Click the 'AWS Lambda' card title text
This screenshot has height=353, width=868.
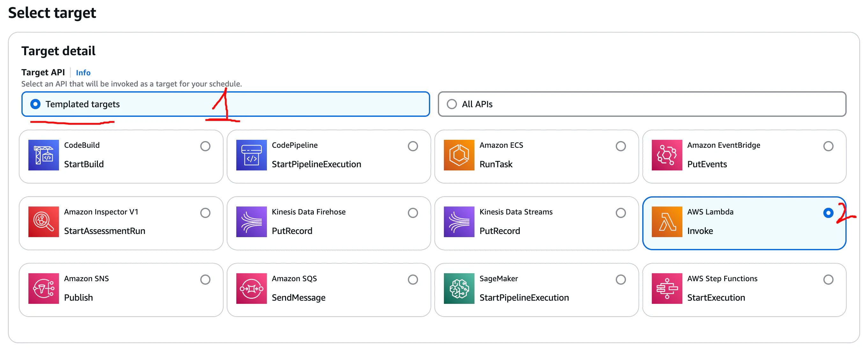pos(711,212)
